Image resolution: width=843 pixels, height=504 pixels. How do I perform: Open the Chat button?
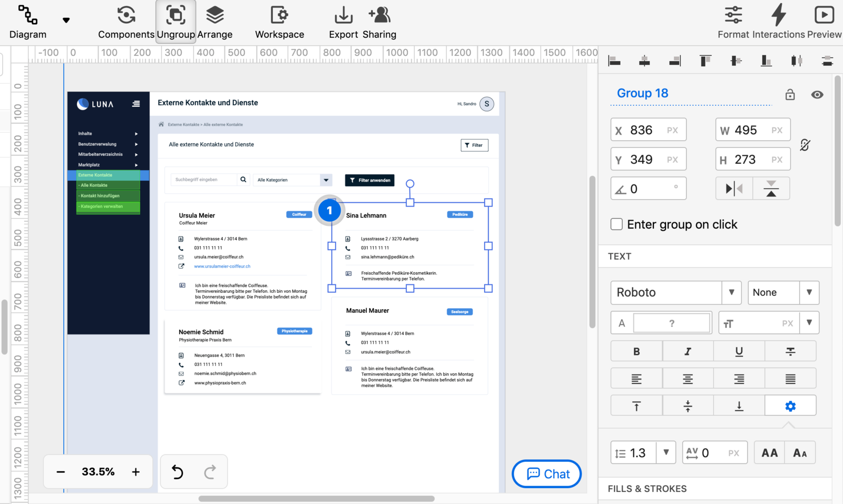pos(546,473)
